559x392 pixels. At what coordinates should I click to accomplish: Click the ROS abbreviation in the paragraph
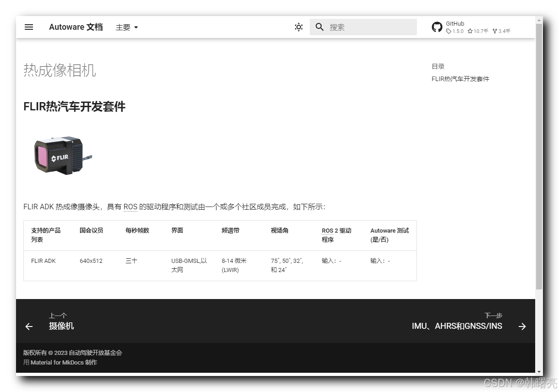[x=131, y=207]
